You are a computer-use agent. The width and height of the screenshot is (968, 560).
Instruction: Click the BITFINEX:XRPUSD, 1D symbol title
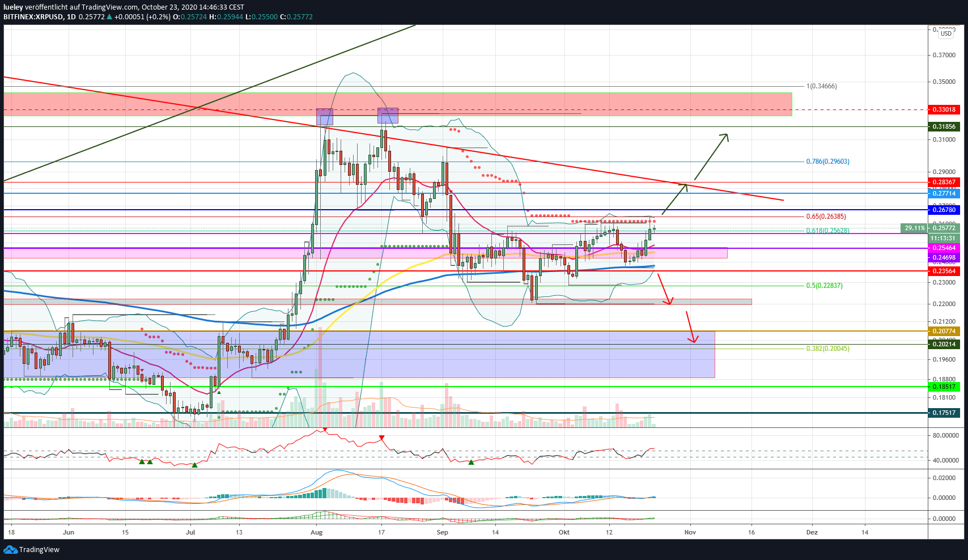tap(40, 17)
